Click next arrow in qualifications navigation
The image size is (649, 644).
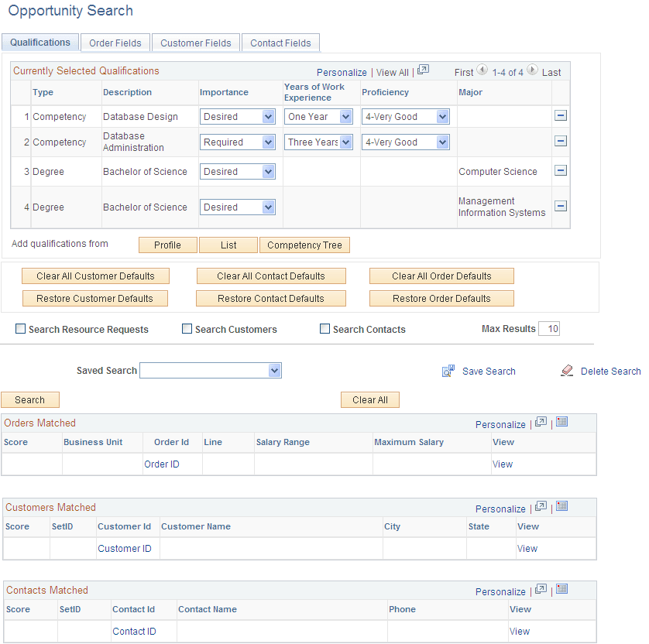(532, 71)
